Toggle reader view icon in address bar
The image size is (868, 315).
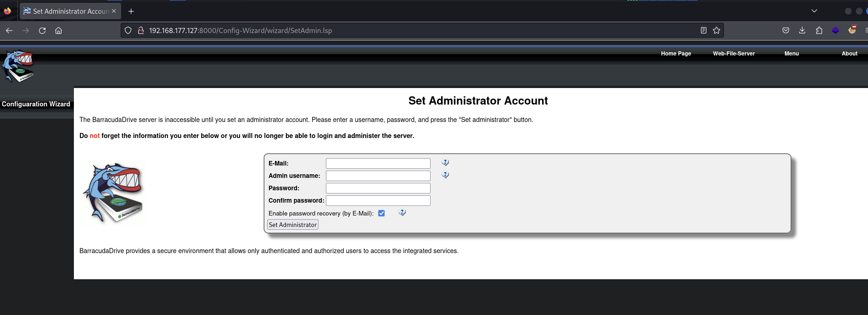pyautogui.click(x=703, y=31)
